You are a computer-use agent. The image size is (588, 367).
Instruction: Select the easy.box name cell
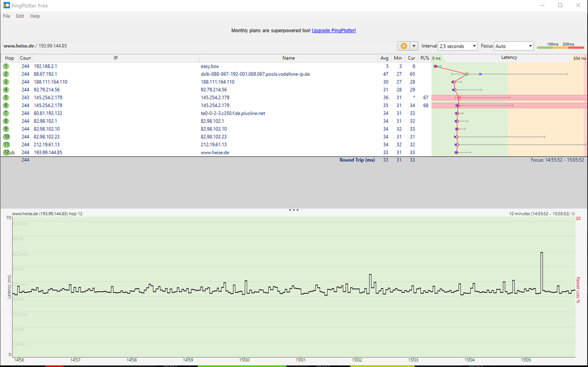pyautogui.click(x=210, y=66)
